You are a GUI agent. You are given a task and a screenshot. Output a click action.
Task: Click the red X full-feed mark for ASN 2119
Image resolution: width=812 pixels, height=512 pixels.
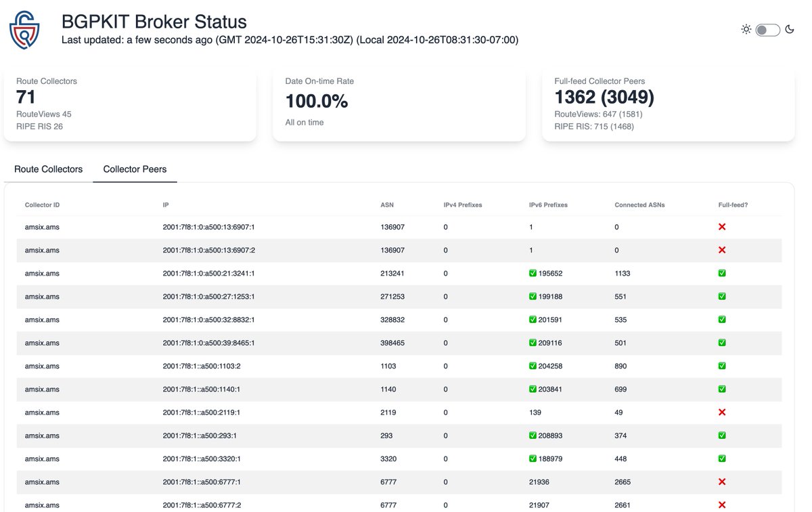tap(721, 412)
